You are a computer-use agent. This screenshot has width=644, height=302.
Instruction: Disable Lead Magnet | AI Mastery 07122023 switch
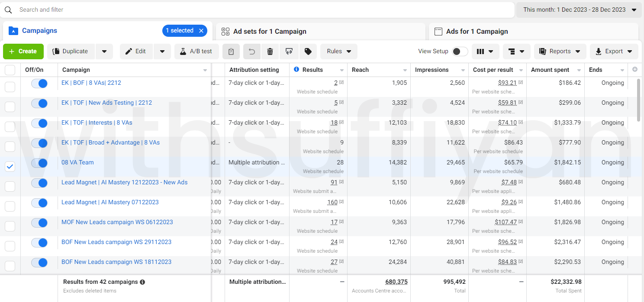click(39, 203)
